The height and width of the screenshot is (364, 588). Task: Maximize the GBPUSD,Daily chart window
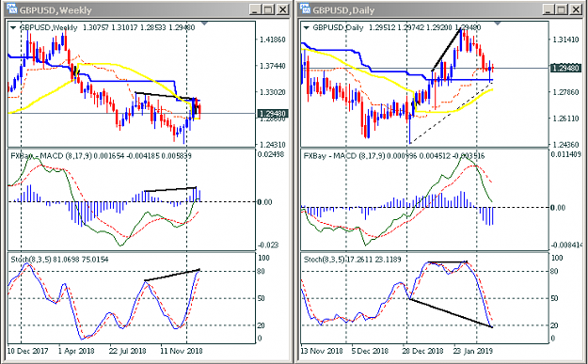point(562,9)
